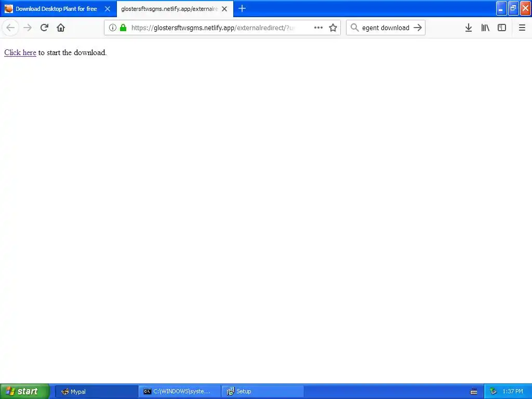Focus the 'egent download' search box
Screen dimensions: 532x399
coord(385,28)
